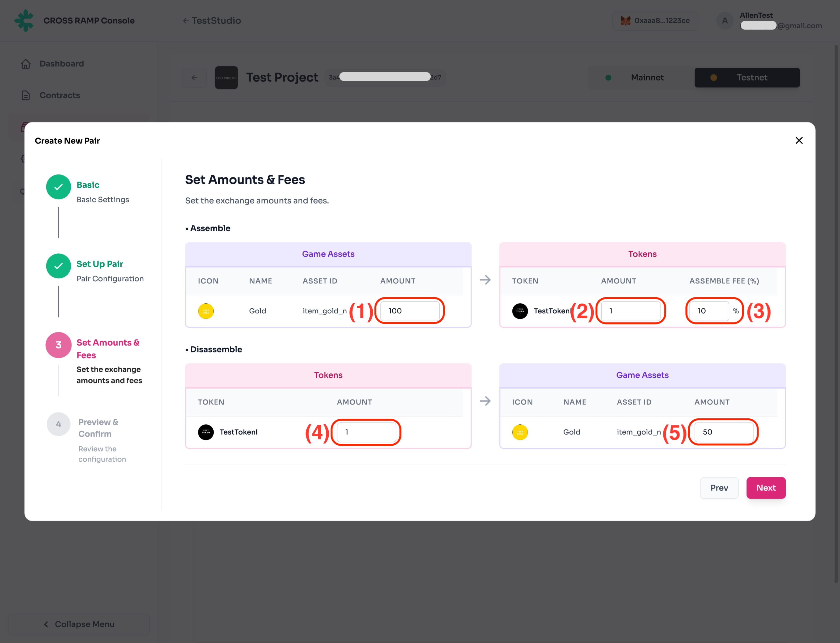Click the Set Up Pair step checkmark icon
The image size is (840, 643).
tap(59, 266)
